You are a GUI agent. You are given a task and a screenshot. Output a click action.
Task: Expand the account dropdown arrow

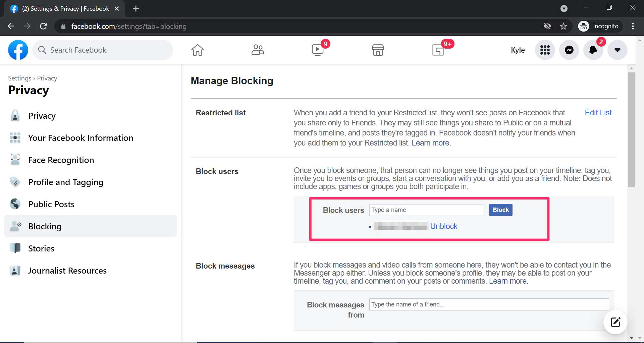(618, 50)
